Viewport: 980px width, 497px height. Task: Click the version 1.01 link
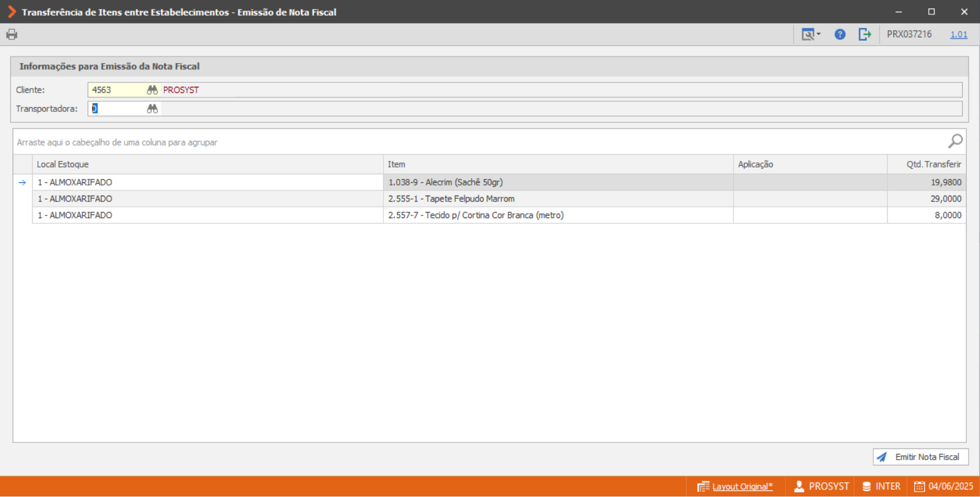(x=959, y=34)
